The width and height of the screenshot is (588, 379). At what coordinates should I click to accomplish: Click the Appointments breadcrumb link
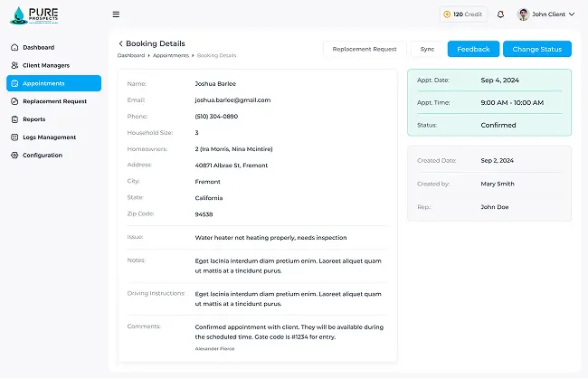[171, 56]
